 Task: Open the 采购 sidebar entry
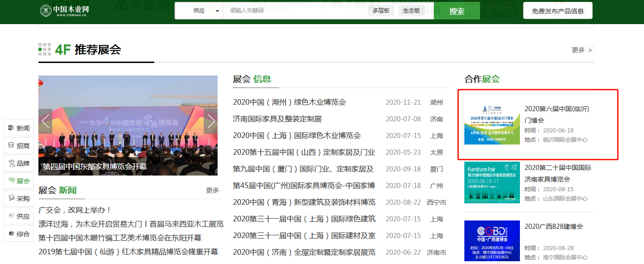point(19,199)
